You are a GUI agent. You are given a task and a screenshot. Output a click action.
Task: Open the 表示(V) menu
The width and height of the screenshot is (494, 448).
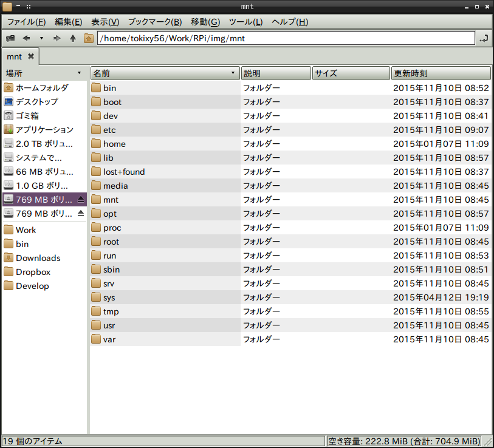pos(105,22)
